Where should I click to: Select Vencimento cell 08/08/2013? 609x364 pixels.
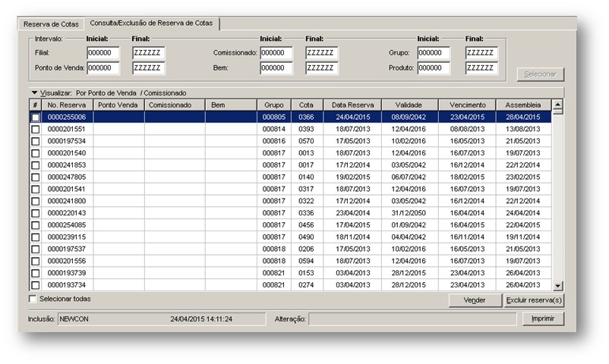pyautogui.click(x=467, y=129)
